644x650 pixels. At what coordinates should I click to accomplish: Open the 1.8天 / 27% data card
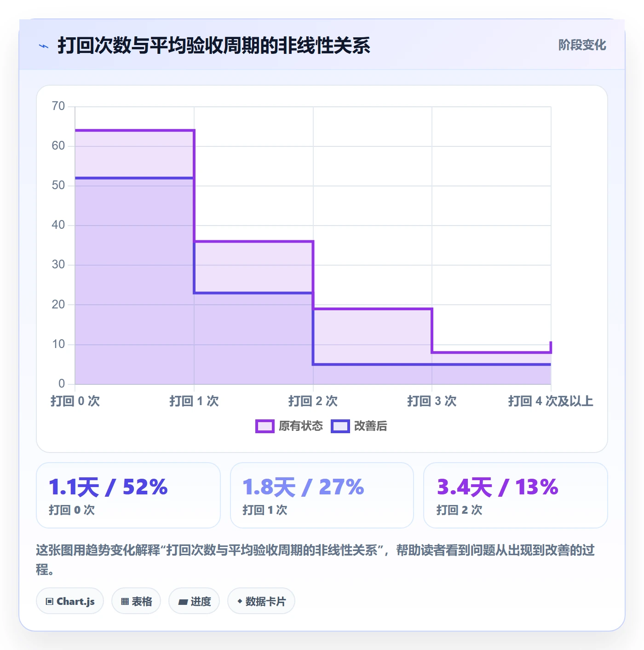322,495
